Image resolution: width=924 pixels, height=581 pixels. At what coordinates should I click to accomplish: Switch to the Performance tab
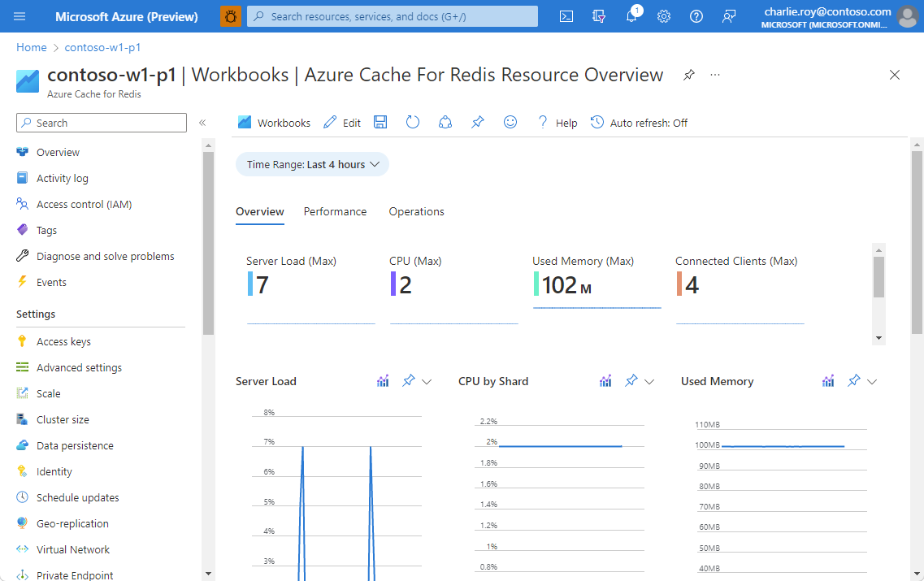coord(335,211)
